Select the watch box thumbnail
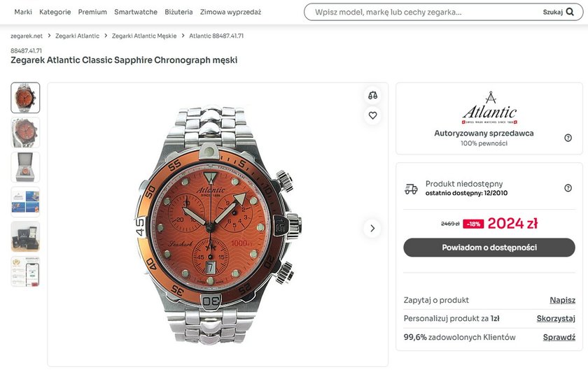 click(x=25, y=167)
